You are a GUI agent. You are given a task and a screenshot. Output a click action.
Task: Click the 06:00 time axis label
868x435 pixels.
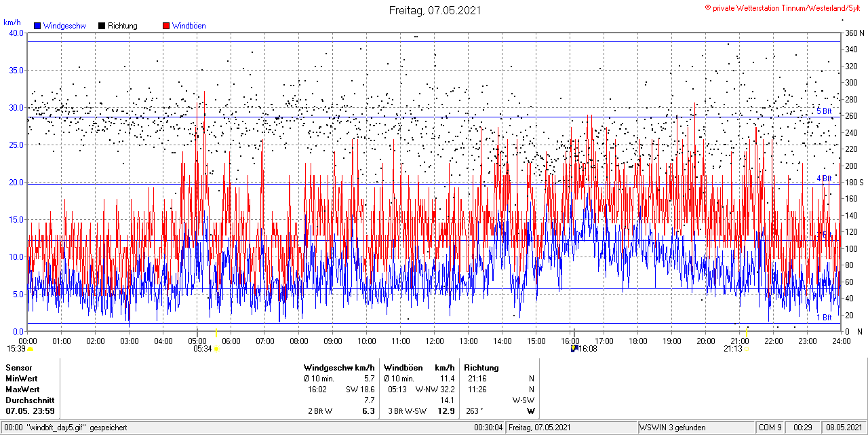[x=231, y=341]
